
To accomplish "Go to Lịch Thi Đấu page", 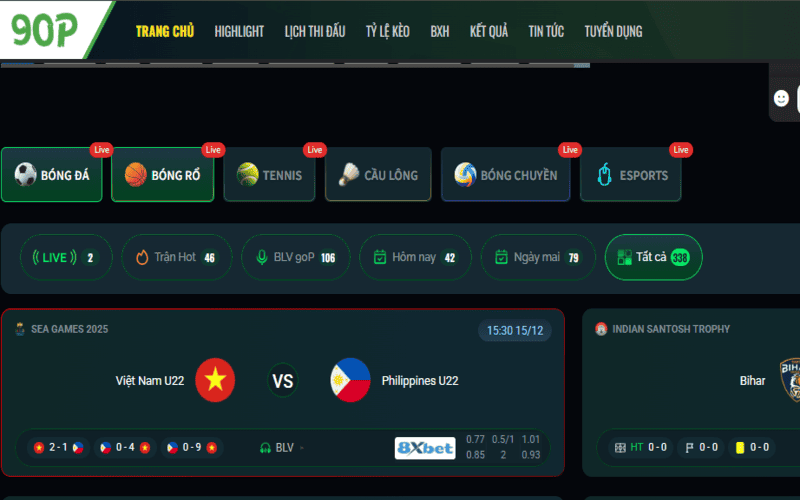I will point(314,31).
